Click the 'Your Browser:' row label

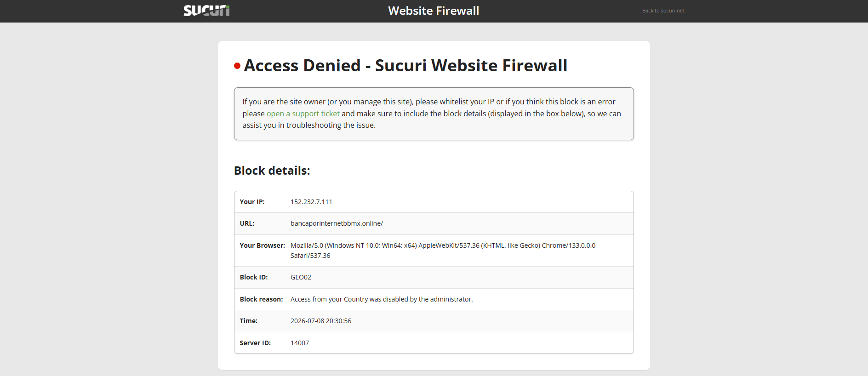tap(262, 245)
